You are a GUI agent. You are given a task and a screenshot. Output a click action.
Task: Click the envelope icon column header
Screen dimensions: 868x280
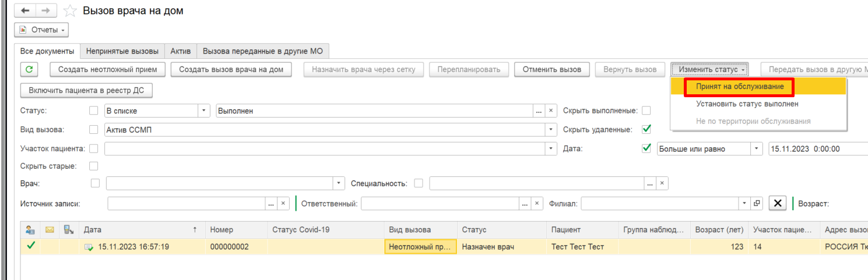(50, 230)
